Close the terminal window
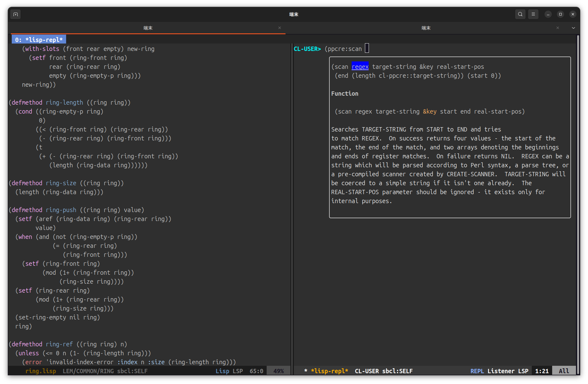This screenshot has width=588, height=384. point(573,14)
